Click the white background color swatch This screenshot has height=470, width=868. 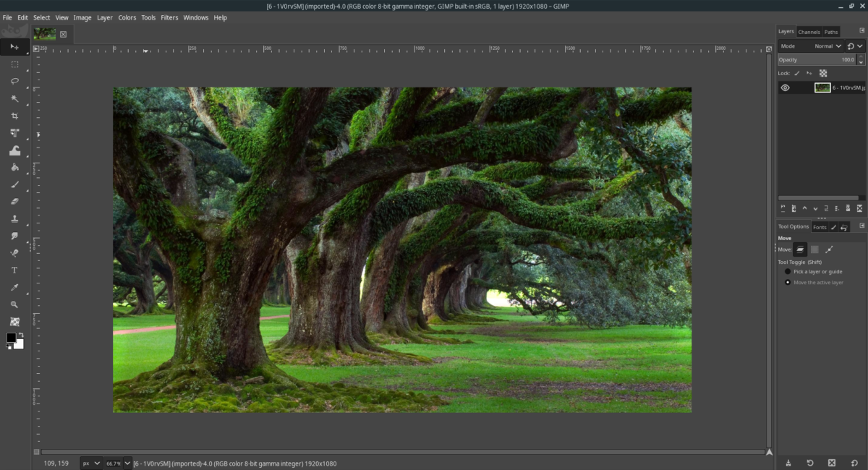coord(19,344)
